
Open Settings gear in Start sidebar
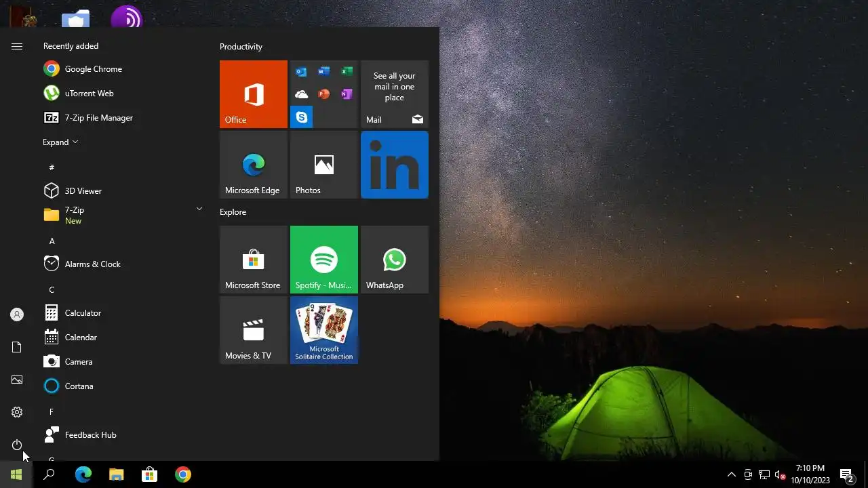point(17,412)
